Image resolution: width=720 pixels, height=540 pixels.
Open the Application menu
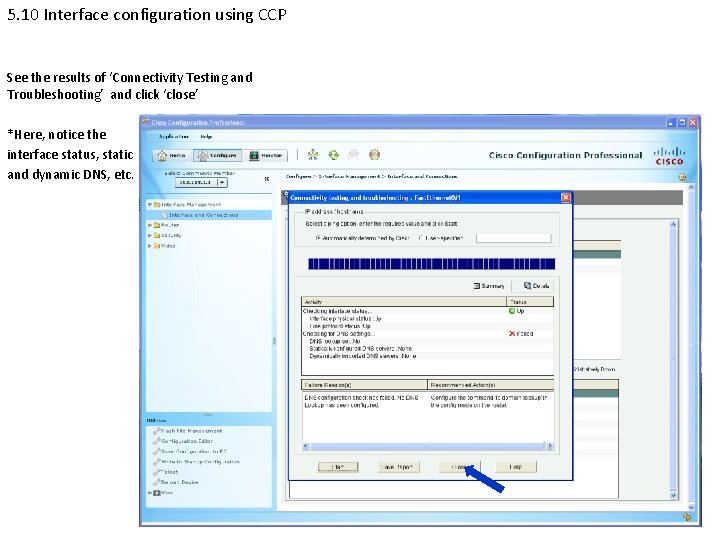point(173,136)
